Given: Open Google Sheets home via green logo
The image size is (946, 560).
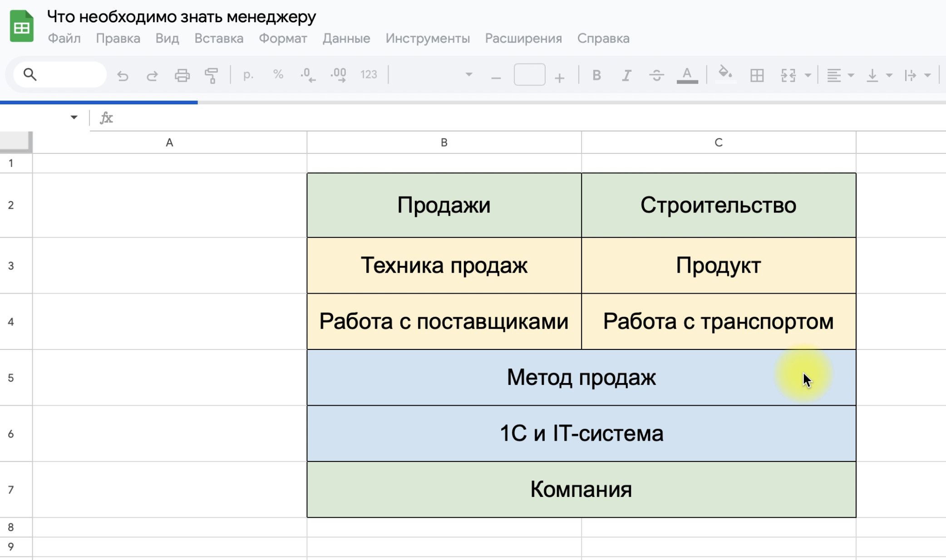Looking at the screenshot, I should point(22,27).
